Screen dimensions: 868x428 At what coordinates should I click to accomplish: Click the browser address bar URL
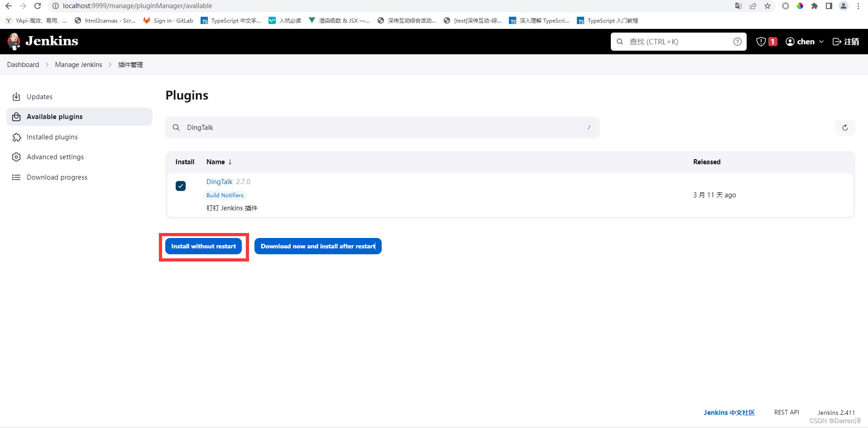click(138, 6)
